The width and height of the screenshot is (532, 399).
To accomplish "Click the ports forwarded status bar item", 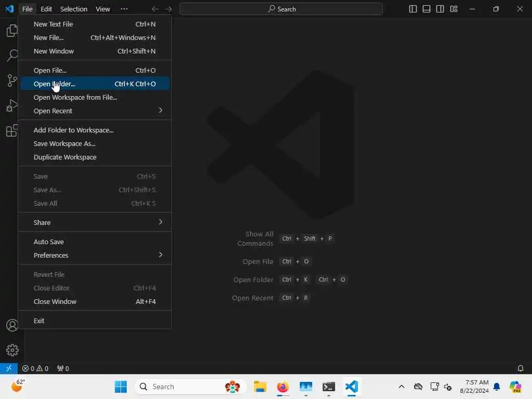I will click(63, 368).
